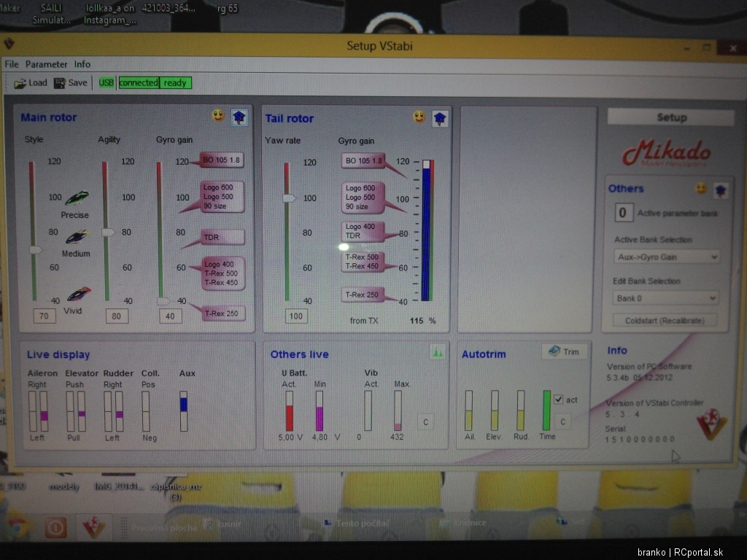Click Coldstart (Recalibrate) button

[x=665, y=321]
